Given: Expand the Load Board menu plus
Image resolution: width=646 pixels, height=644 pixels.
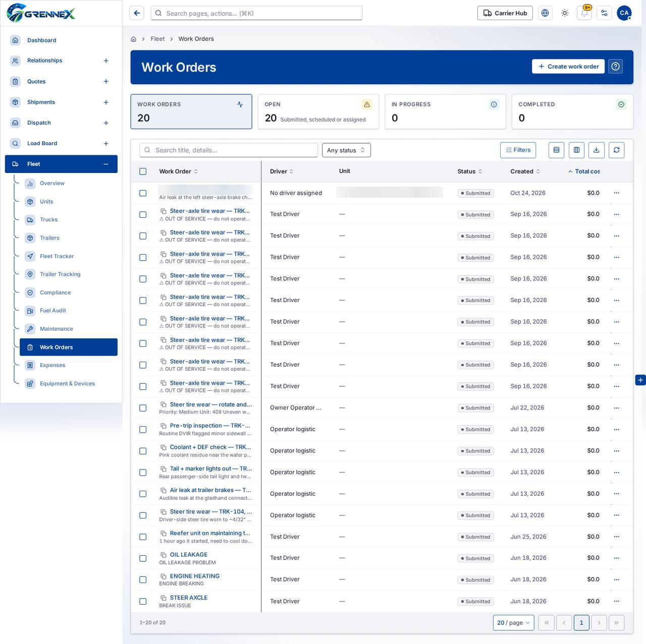Looking at the screenshot, I should tap(106, 144).
